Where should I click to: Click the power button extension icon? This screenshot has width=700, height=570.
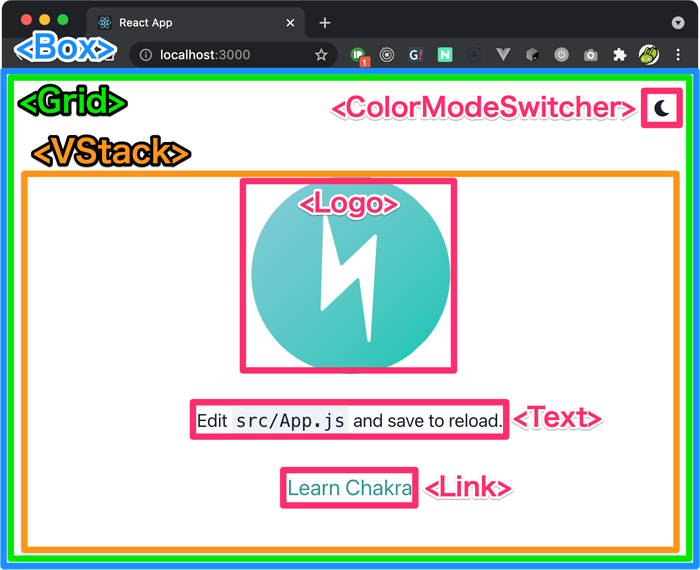click(x=562, y=55)
